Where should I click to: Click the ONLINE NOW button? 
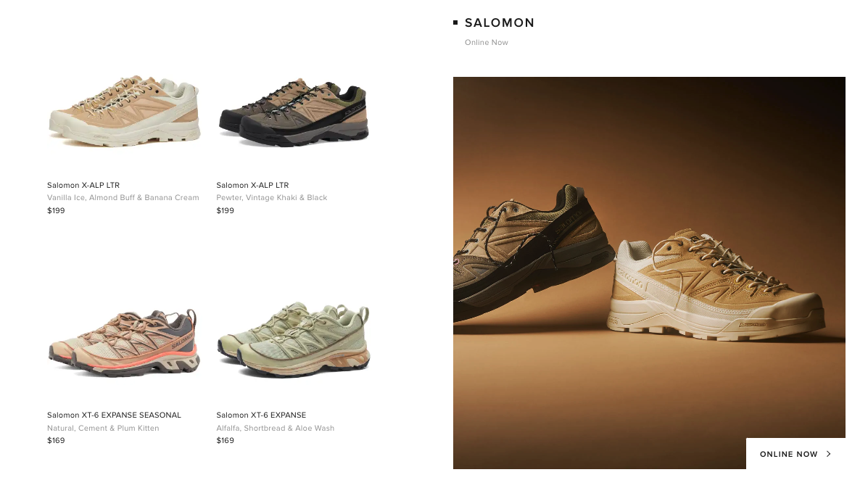(795, 454)
